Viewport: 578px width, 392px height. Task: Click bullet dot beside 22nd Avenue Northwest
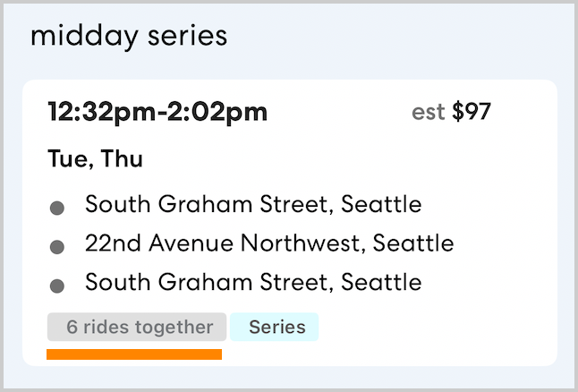(57, 247)
